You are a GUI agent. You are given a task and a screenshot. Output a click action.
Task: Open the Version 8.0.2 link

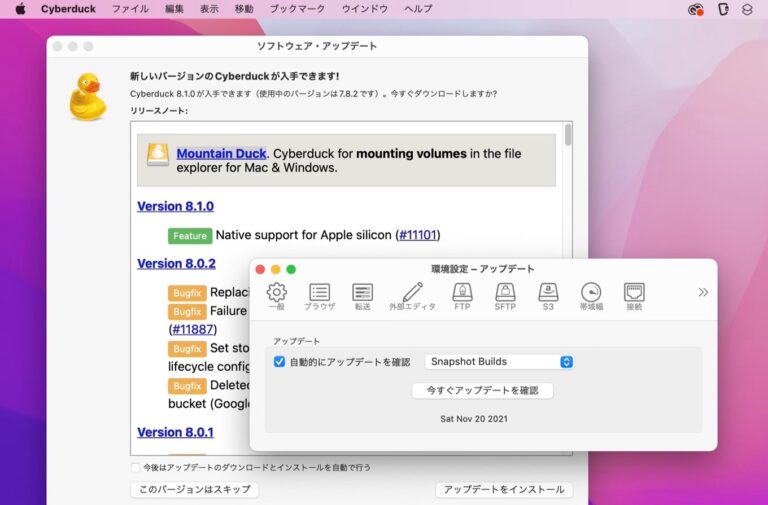[176, 264]
